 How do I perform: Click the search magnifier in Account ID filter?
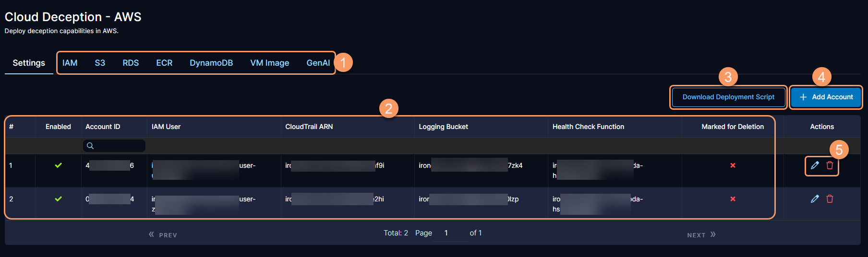point(90,146)
